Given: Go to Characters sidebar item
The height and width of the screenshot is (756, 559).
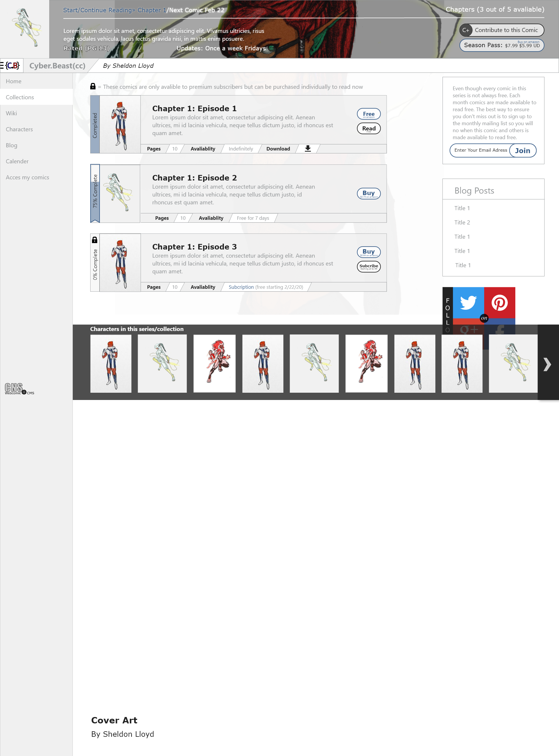Looking at the screenshot, I should (19, 129).
